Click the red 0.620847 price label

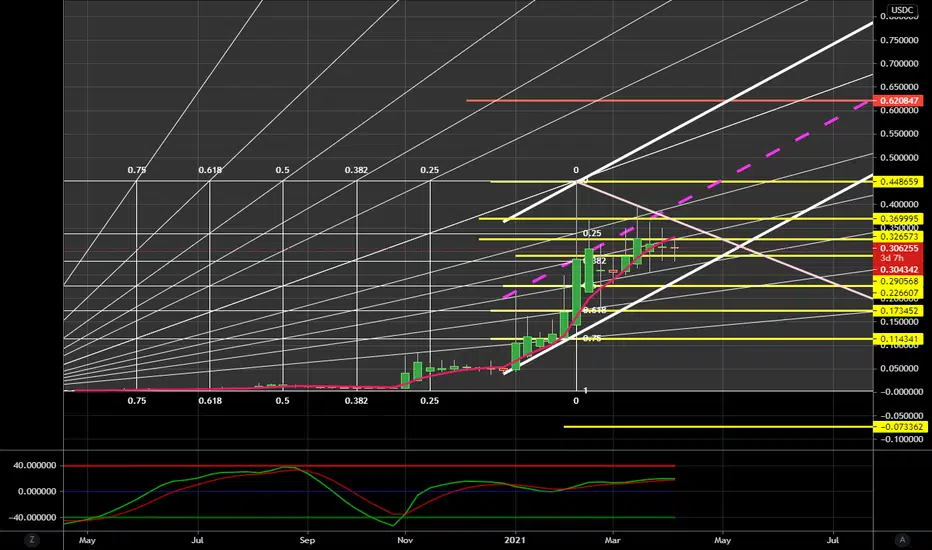898,101
